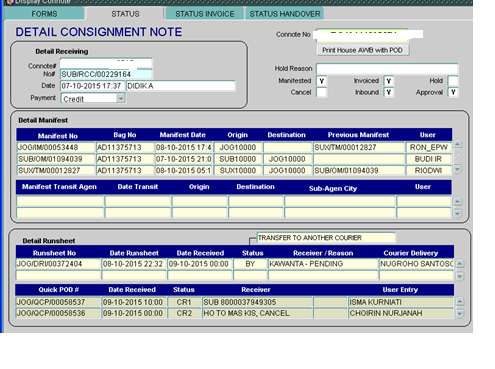This screenshot has height=369, width=495.
Task: Toggle the Hold checkbox
Action: (x=453, y=81)
